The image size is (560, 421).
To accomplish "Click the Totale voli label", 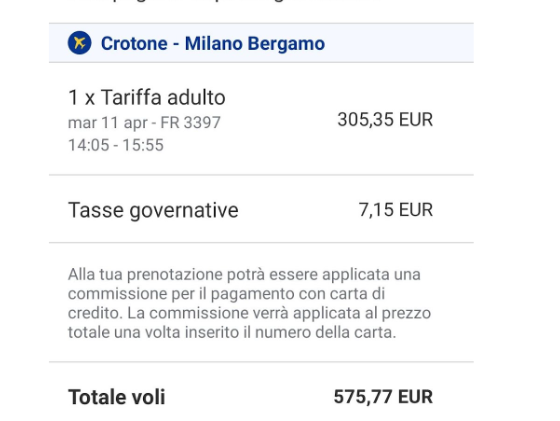I will 116,397.
